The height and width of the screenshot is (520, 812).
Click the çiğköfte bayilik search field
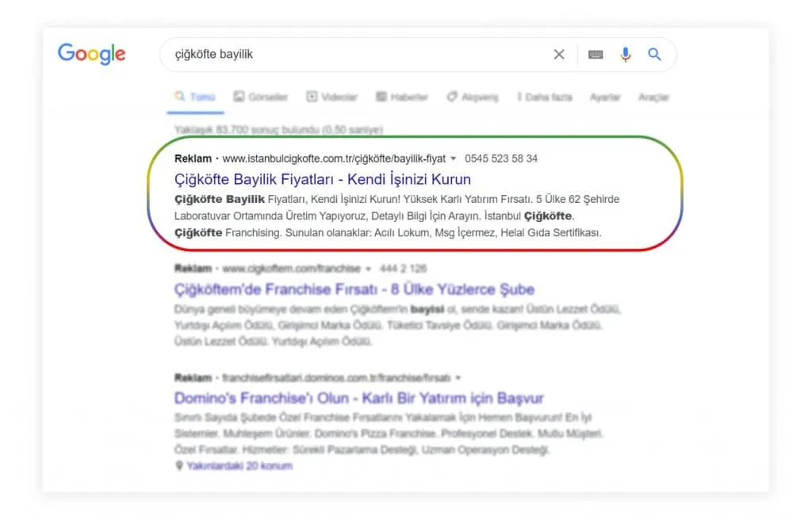coord(349,55)
